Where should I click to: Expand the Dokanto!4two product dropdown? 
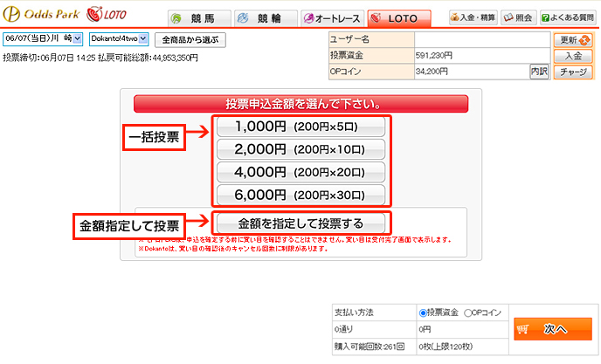click(x=119, y=38)
